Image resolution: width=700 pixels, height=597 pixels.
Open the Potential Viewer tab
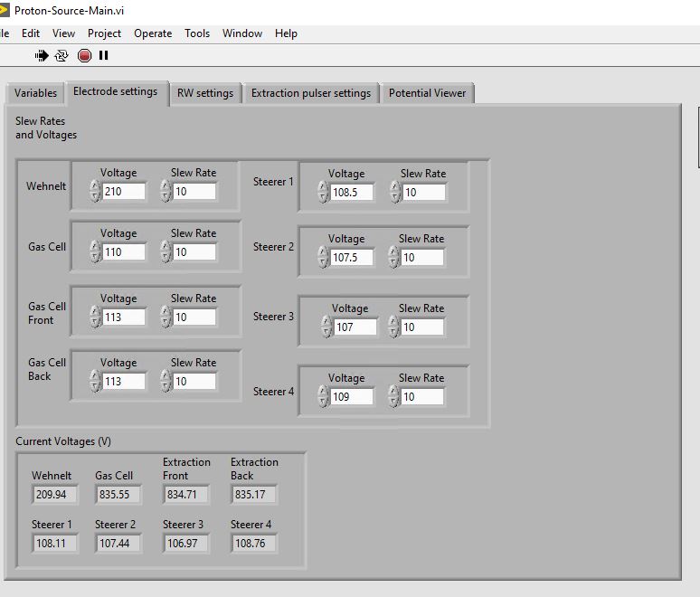tap(427, 93)
